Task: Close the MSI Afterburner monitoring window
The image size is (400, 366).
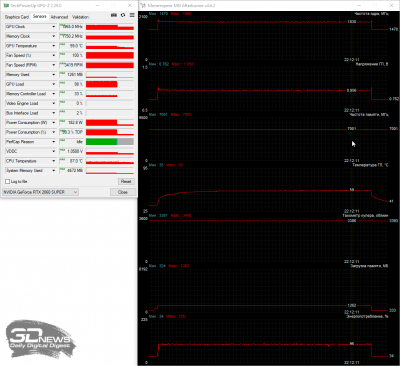Action: pos(392,6)
